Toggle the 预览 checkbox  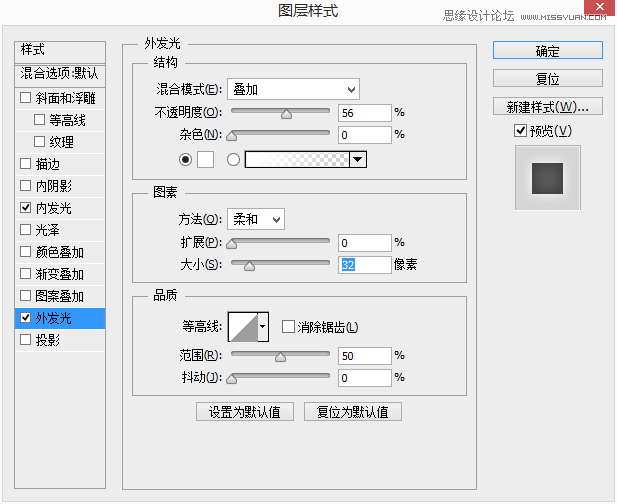click(x=521, y=131)
